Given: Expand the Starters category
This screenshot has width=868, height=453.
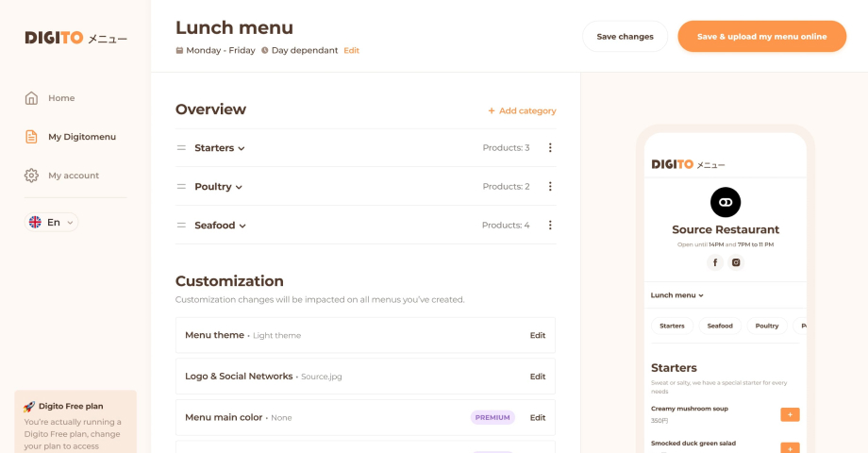Looking at the screenshot, I should click(219, 148).
